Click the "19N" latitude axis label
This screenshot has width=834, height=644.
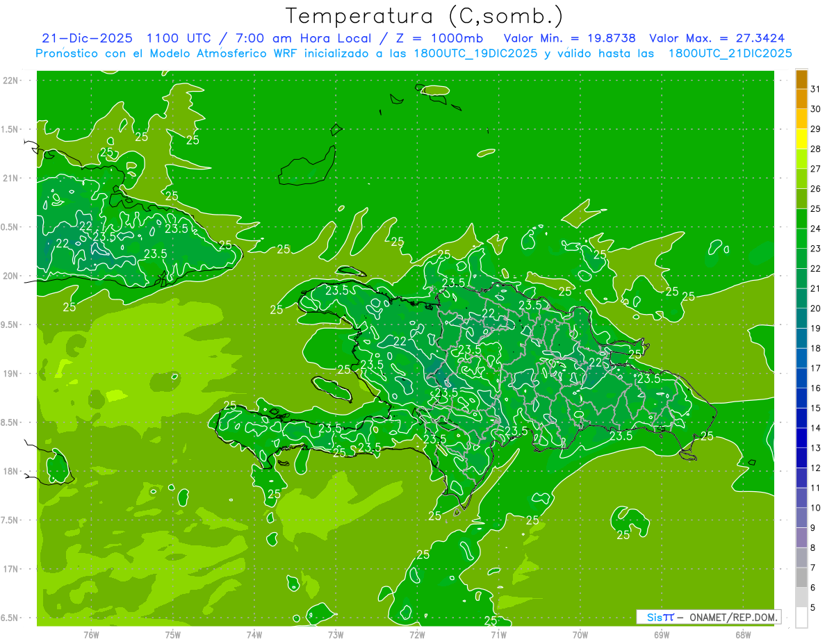coord(11,374)
